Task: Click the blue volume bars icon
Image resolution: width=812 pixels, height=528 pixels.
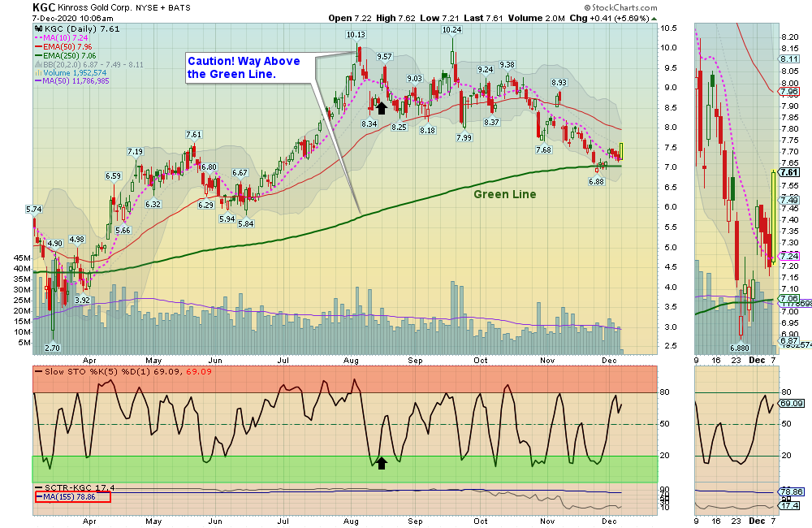Action: pos(39,72)
